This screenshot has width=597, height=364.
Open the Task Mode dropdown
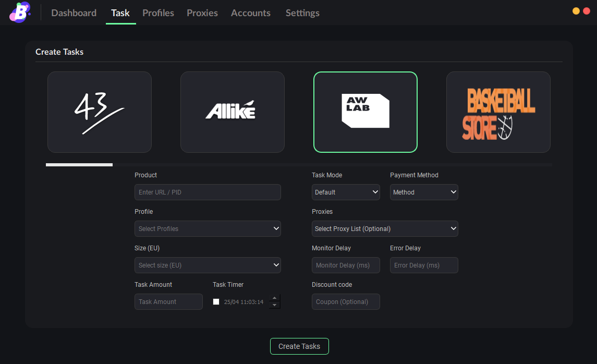coord(346,192)
